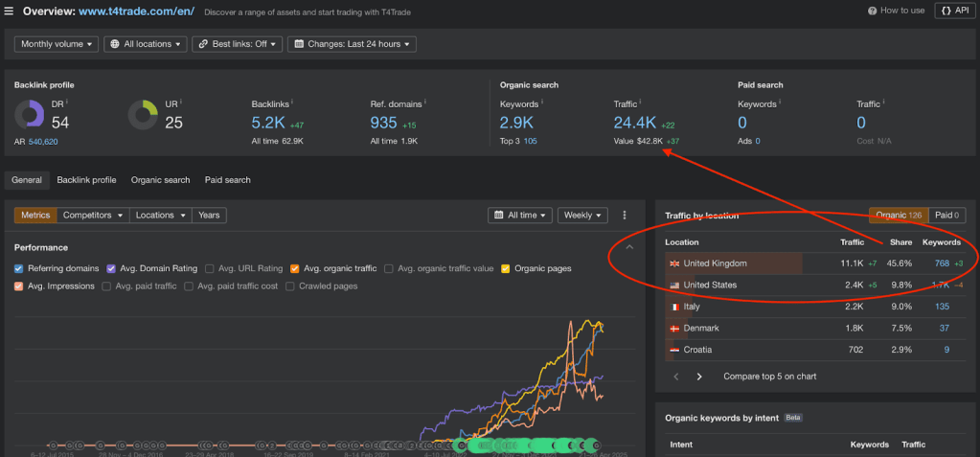Open the Monthly volume dropdown

[x=57, y=44]
